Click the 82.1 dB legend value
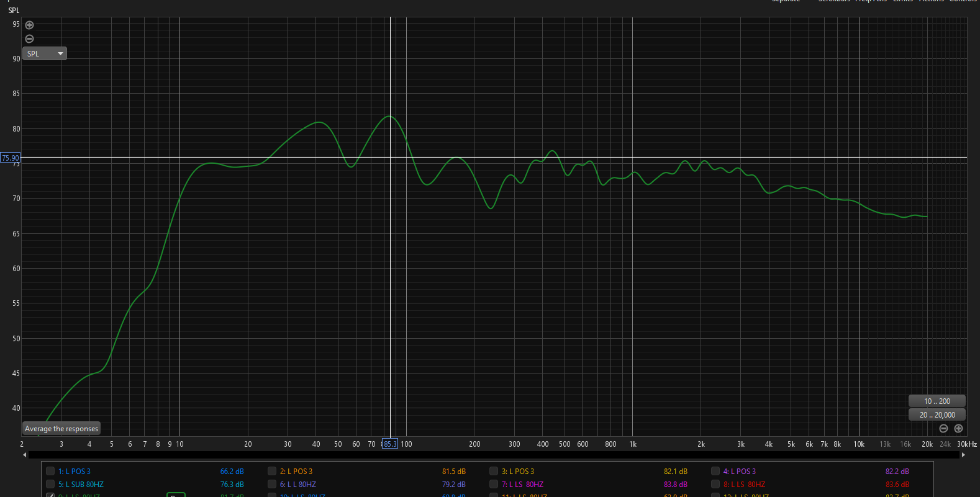This screenshot has width=980, height=497. 676,472
